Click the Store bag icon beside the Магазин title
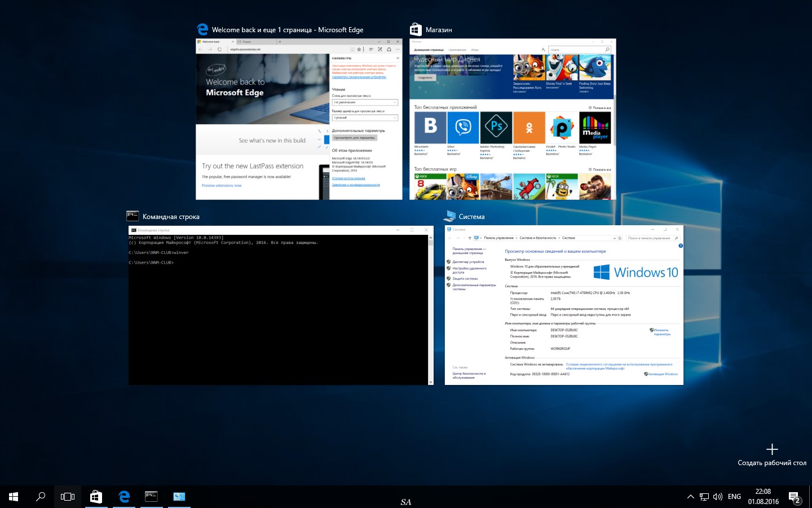 pyautogui.click(x=416, y=29)
